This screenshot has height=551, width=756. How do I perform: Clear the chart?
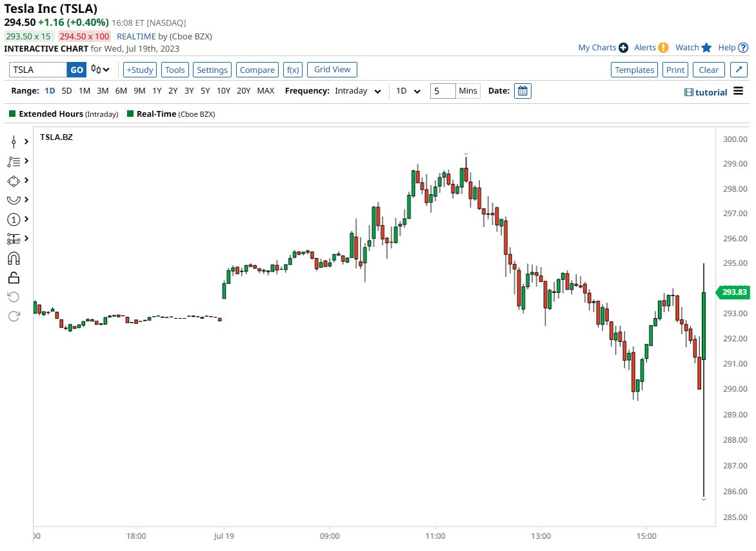pyautogui.click(x=709, y=70)
